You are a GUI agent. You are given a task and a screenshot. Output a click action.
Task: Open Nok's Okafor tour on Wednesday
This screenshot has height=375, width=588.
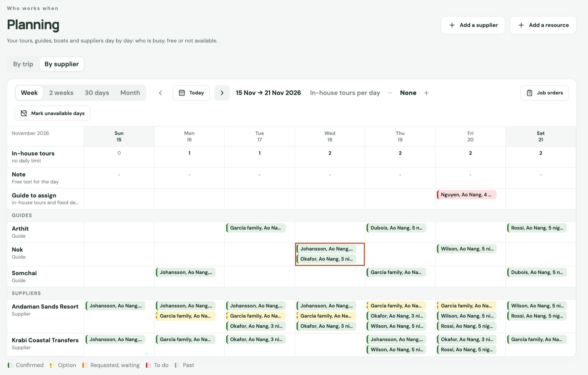[x=326, y=259]
